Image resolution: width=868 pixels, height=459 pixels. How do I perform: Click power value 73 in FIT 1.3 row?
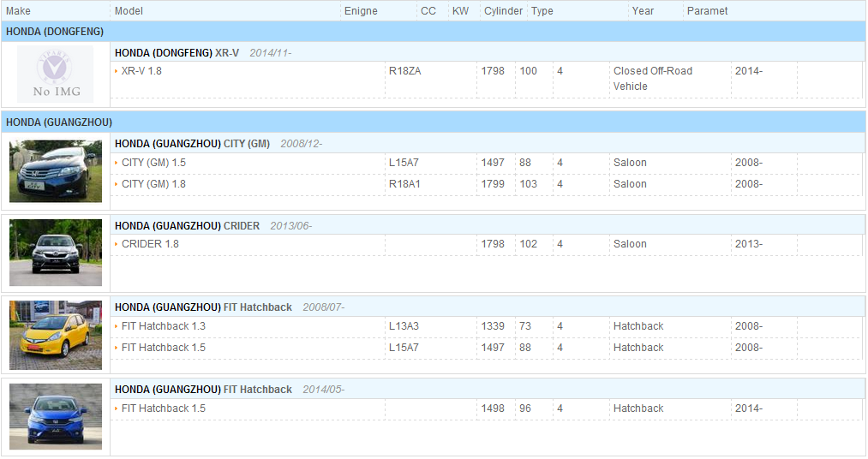pyautogui.click(x=524, y=326)
